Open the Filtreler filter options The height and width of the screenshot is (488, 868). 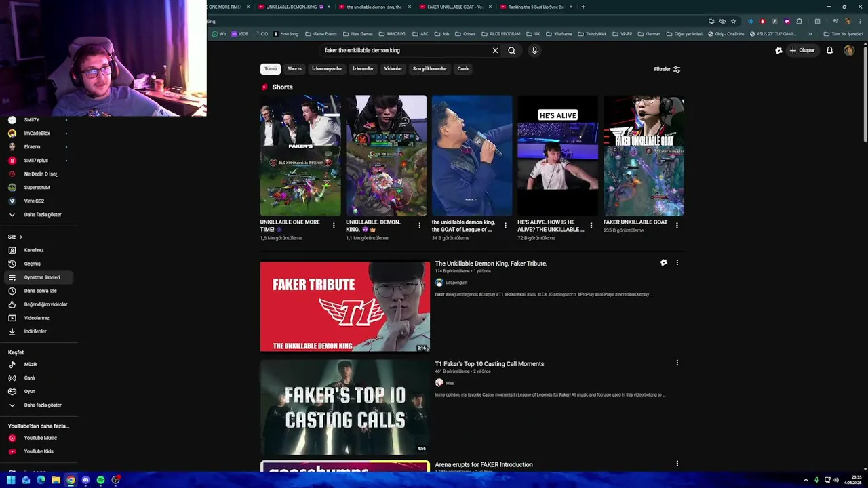[667, 69]
